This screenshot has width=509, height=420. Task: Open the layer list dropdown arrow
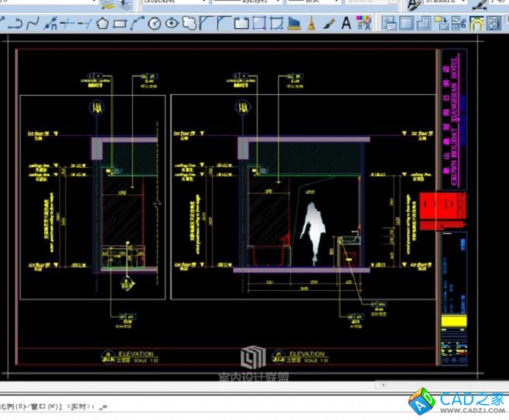coord(95,3)
